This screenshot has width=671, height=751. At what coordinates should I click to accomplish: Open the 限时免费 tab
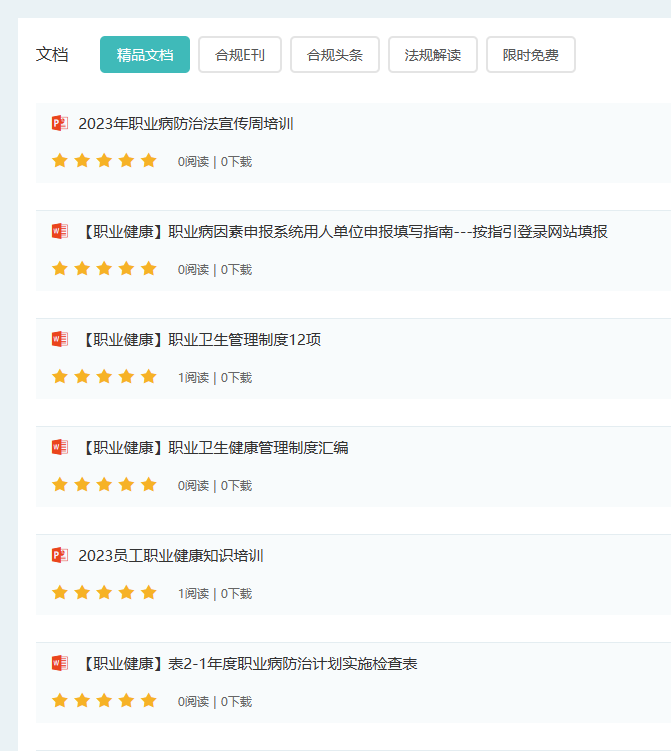531,55
